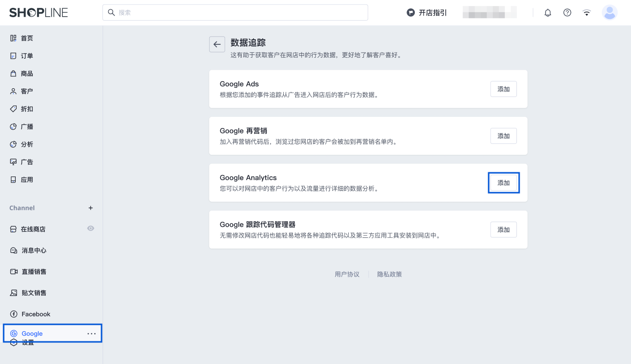Click 添加 for Google 再营销
This screenshot has width=631, height=364.
click(x=504, y=136)
